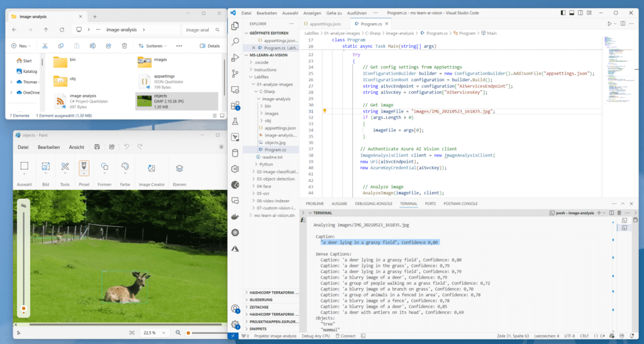
Task: Open the Bearbeiten menu in VS Code
Action: pos(267,13)
